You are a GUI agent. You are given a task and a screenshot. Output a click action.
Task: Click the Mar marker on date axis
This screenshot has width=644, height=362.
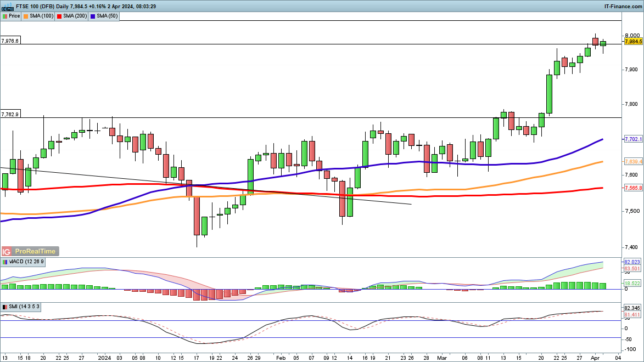(x=443, y=357)
